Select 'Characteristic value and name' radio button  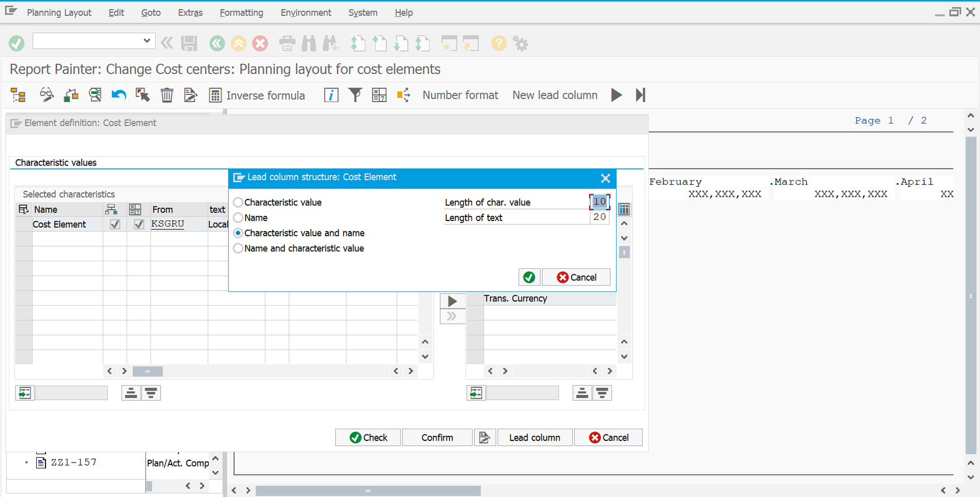click(238, 233)
